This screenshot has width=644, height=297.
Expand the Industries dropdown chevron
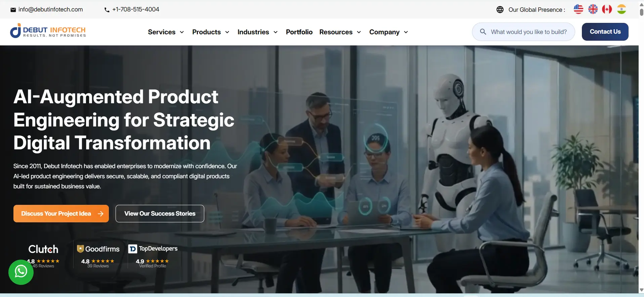tap(275, 32)
